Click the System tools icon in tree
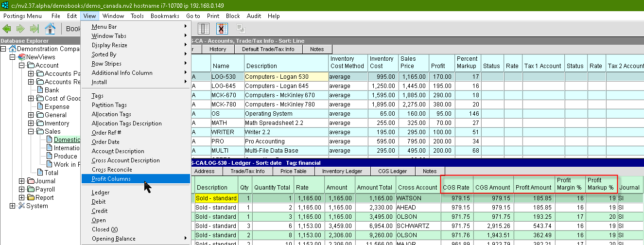 21,206
